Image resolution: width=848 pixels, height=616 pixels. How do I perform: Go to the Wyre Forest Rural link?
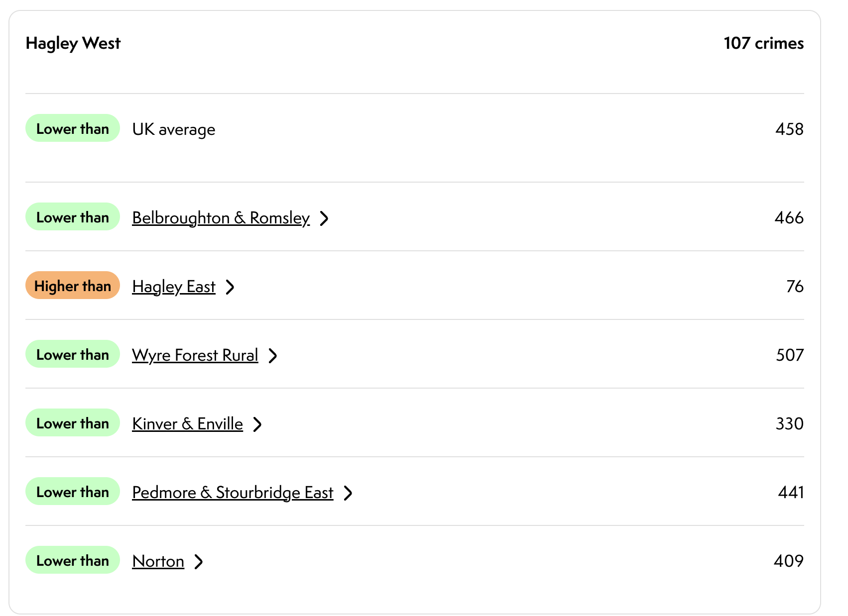[x=195, y=355]
